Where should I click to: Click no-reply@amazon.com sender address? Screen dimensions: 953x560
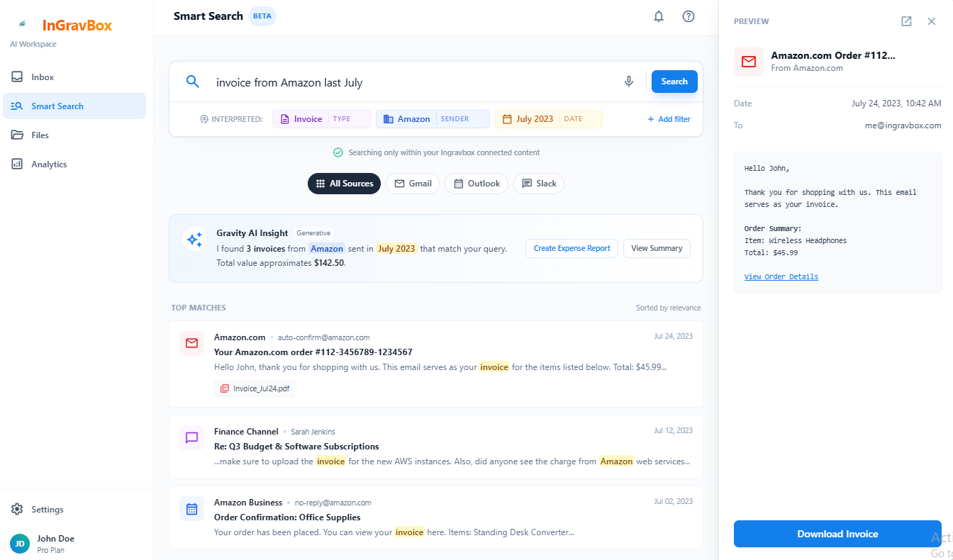[333, 503]
